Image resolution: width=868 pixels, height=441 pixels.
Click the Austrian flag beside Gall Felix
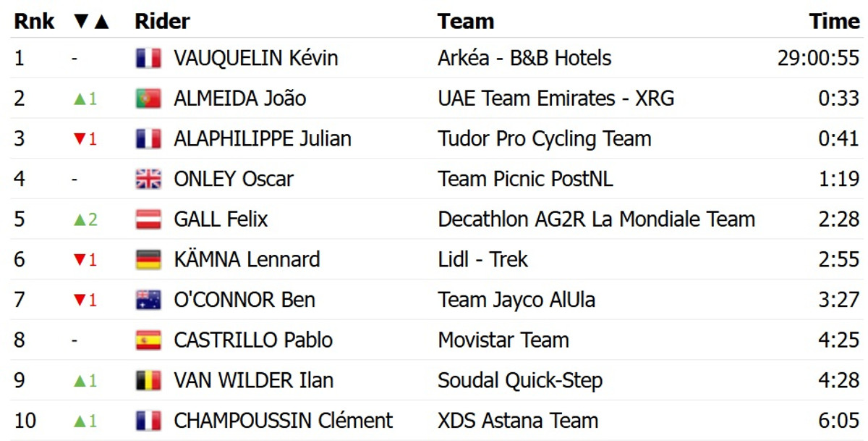[148, 219]
